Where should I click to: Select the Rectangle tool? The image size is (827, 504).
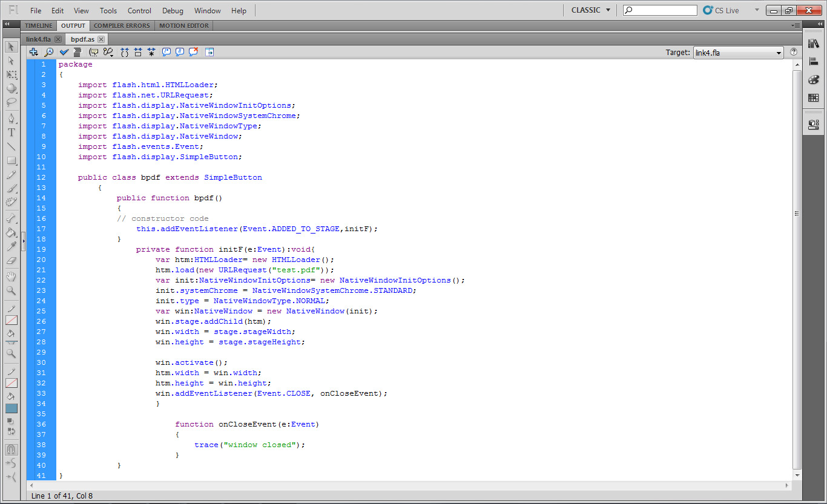tap(11, 160)
